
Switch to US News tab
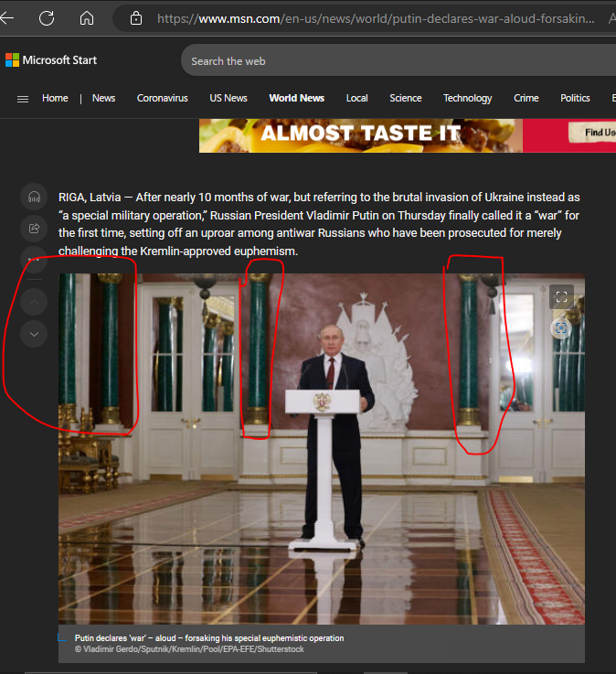pyautogui.click(x=228, y=99)
